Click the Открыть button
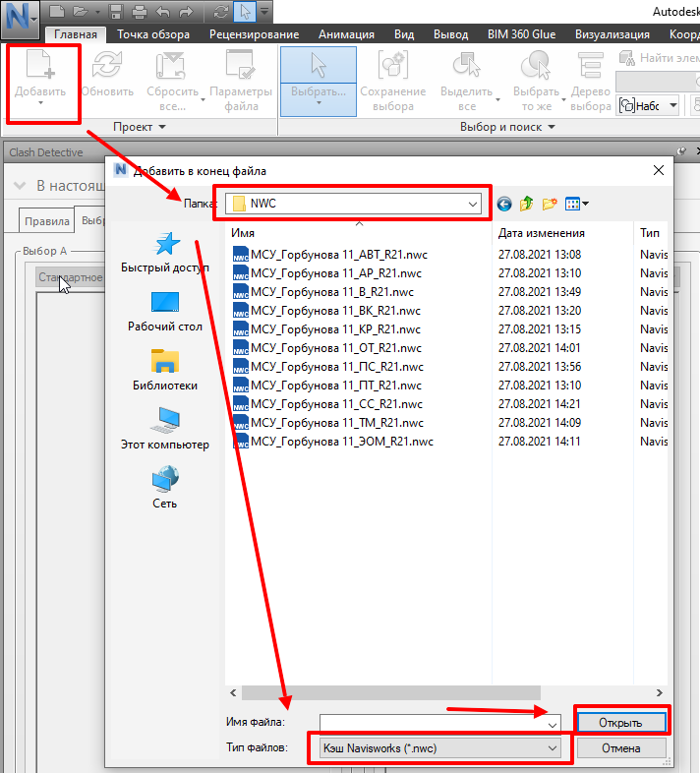Screen dimensions: 700x773 tap(620, 723)
